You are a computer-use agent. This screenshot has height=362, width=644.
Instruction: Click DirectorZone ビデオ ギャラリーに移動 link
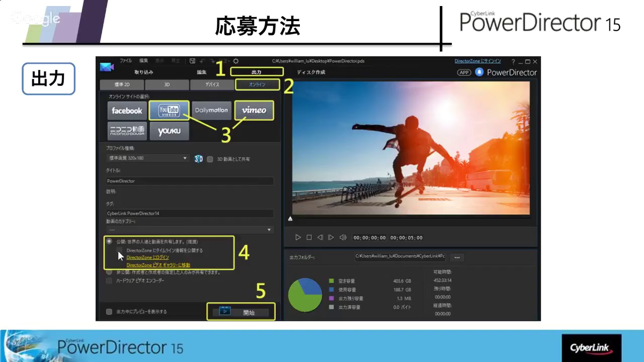pos(158,265)
